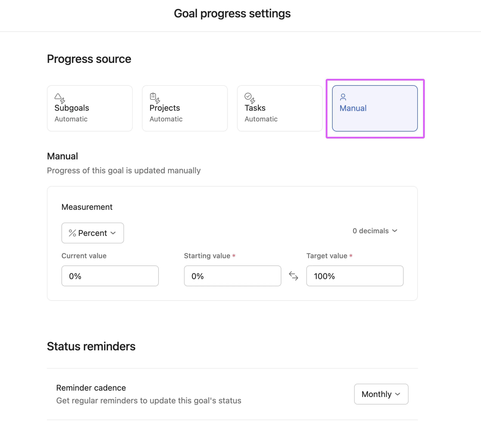This screenshot has height=448, width=481.
Task: Click the Manual person icon
Action: [343, 97]
